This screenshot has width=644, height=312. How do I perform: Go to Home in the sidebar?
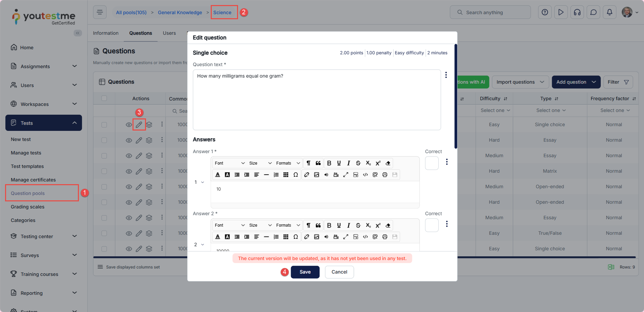pyautogui.click(x=27, y=48)
